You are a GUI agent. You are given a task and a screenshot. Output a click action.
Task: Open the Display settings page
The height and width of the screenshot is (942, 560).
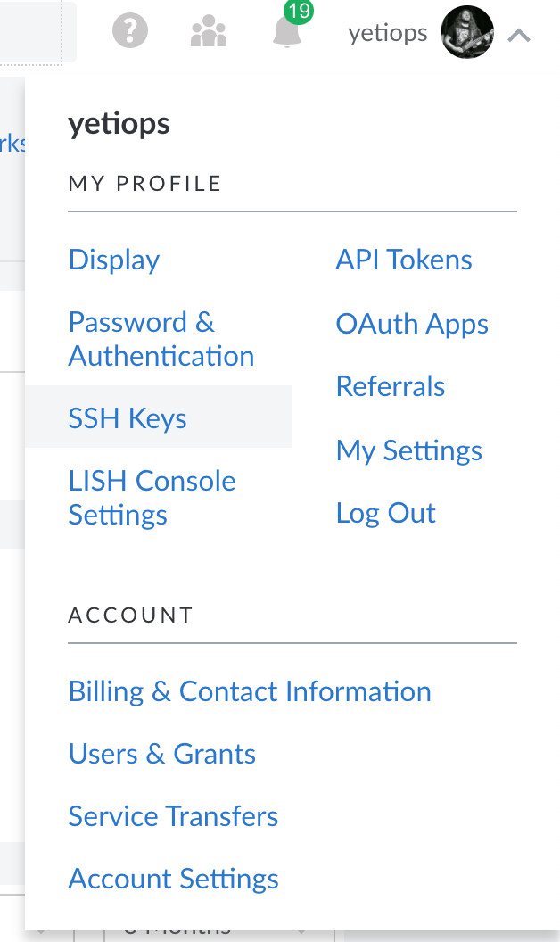point(113,260)
